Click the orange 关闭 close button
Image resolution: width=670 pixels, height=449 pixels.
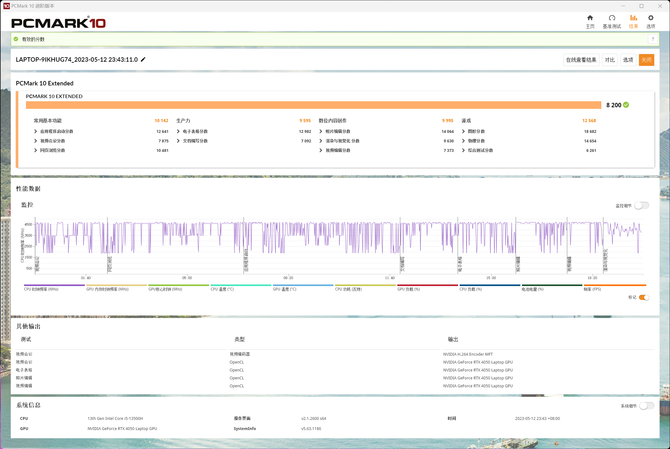(646, 60)
